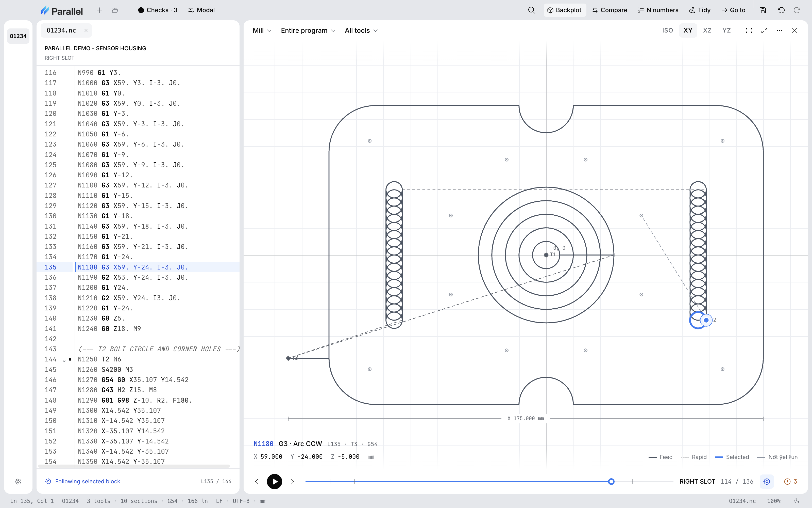812x508 pixels.
Task: Open the Mill machine dropdown
Action: (262, 30)
